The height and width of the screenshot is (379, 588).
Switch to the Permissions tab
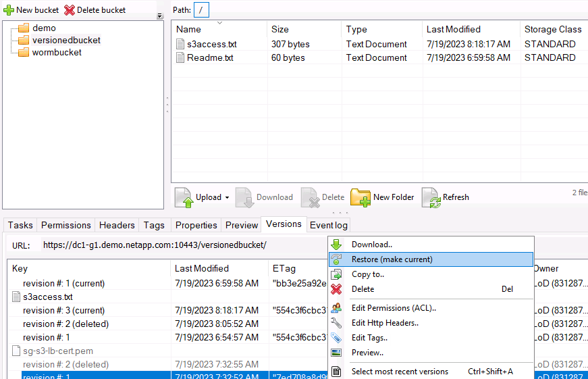(66, 225)
